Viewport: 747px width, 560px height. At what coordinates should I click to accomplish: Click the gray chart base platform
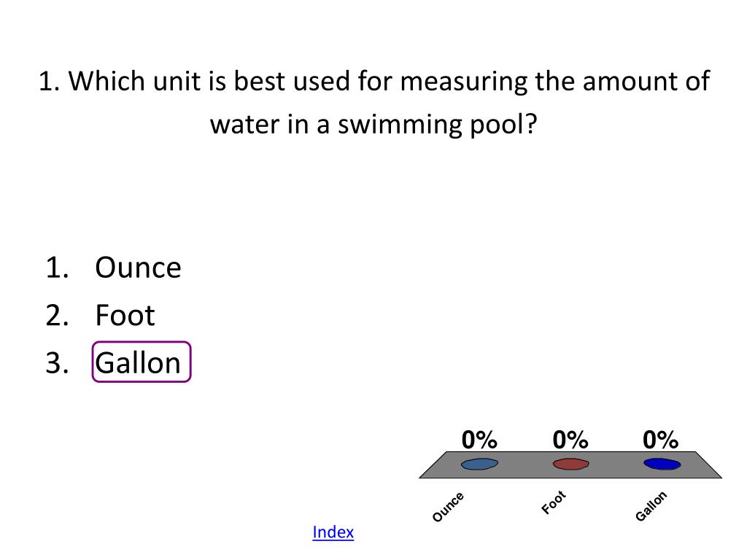coord(570,464)
